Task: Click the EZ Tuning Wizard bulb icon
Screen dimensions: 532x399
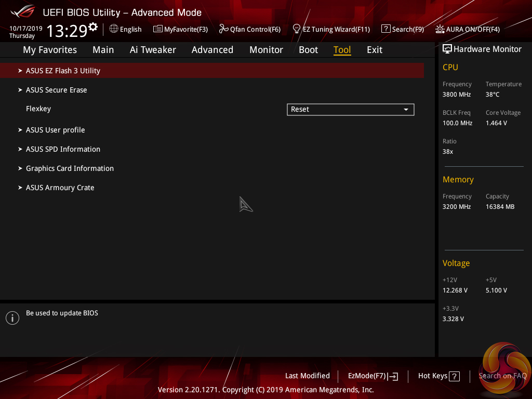Action: pos(296,29)
